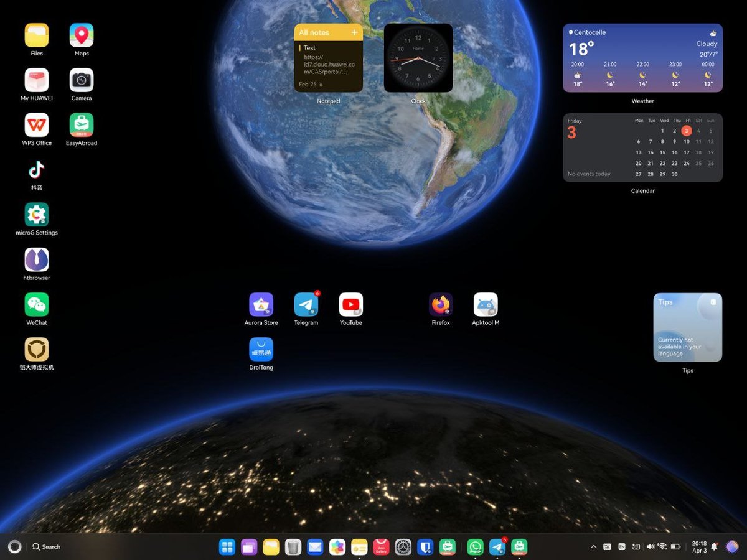747x560 pixels.
Task: Switch input language via EN indicator
Action: pyautogui.click(x=622, y=547)
